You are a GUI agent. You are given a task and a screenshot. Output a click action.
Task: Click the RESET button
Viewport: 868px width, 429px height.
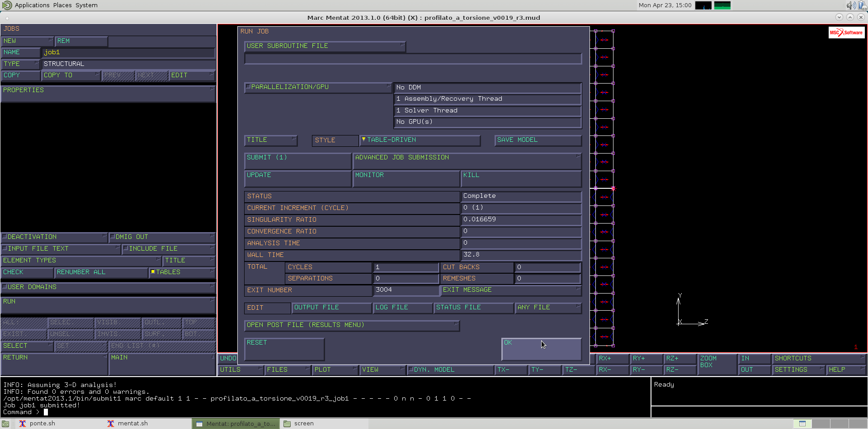click(x=284, y=349)
